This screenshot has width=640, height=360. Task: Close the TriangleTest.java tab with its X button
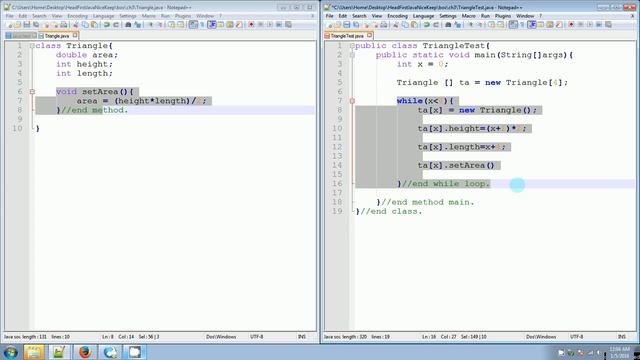click(x=369, y=36)
